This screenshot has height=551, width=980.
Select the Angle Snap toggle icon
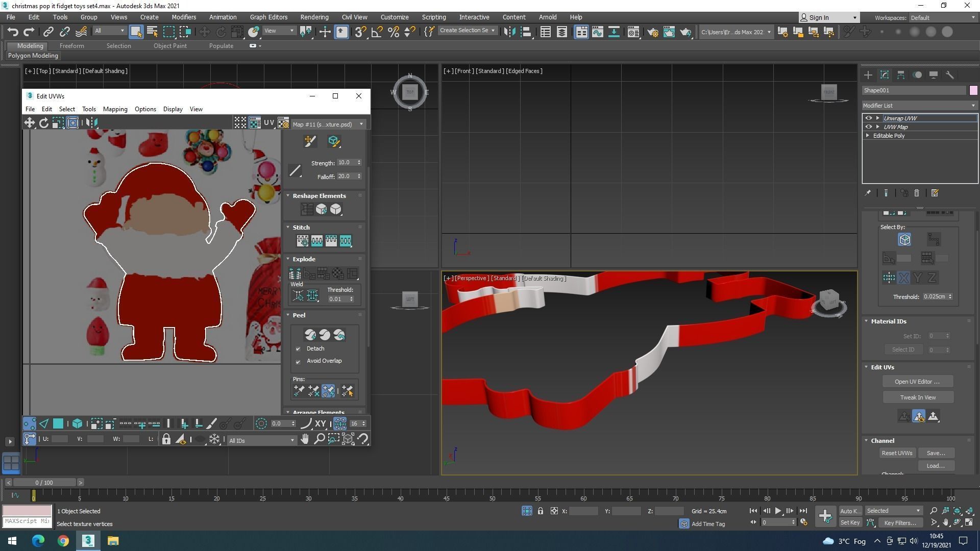pos(377,32)
